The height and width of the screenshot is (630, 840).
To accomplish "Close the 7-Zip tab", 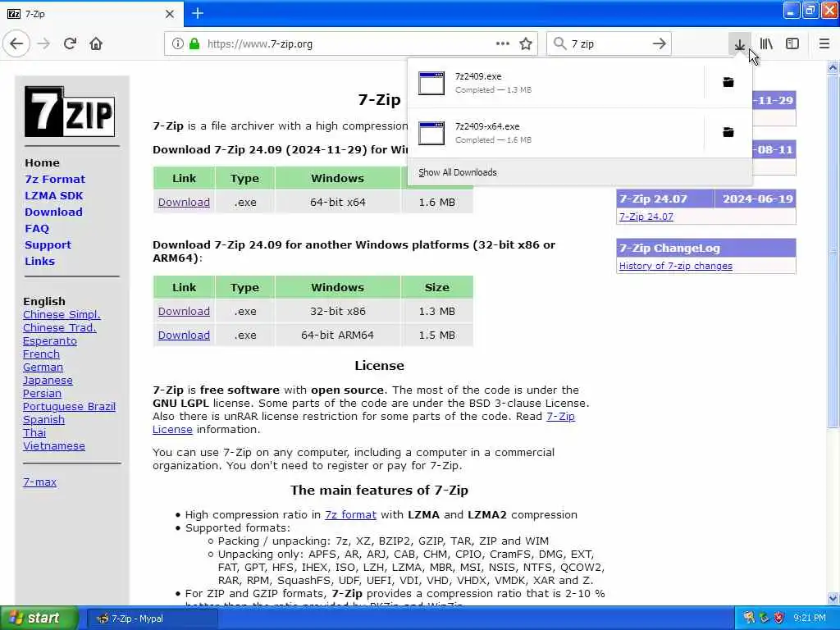I will 170,14.
